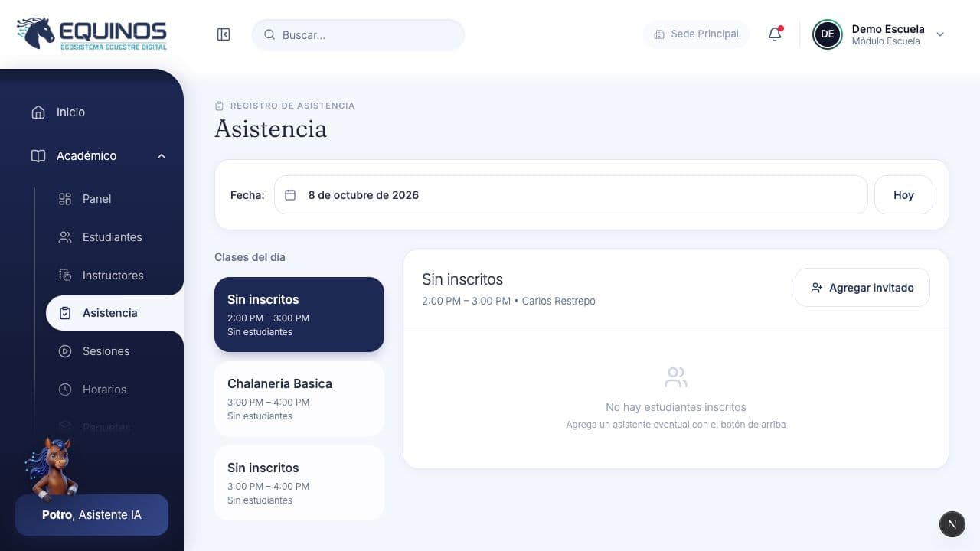The width and height of the screenshot is (980, 551).
Task: Click the Panel grid icon
Action: tap(65, 199)
